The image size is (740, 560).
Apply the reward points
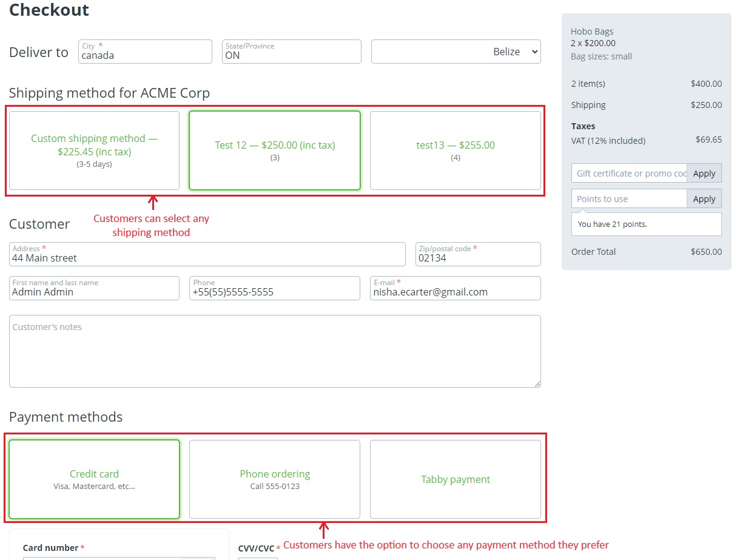(x=704, y=199)
